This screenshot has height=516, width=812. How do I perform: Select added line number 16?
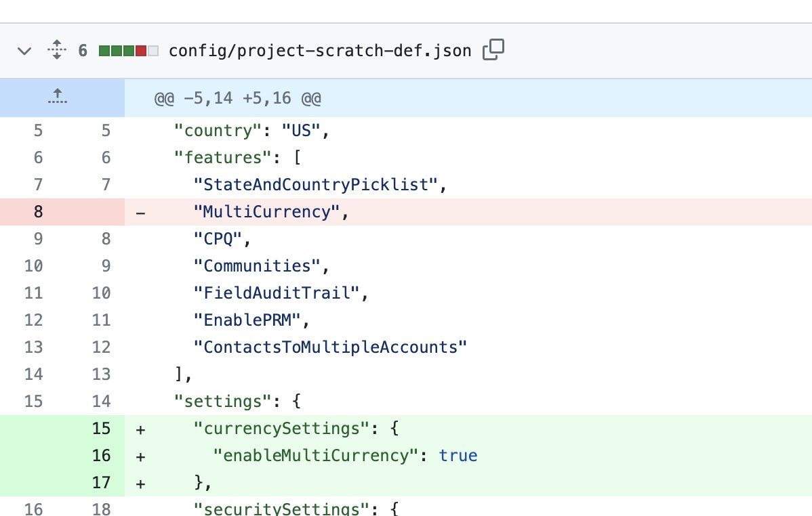point(102,456)
